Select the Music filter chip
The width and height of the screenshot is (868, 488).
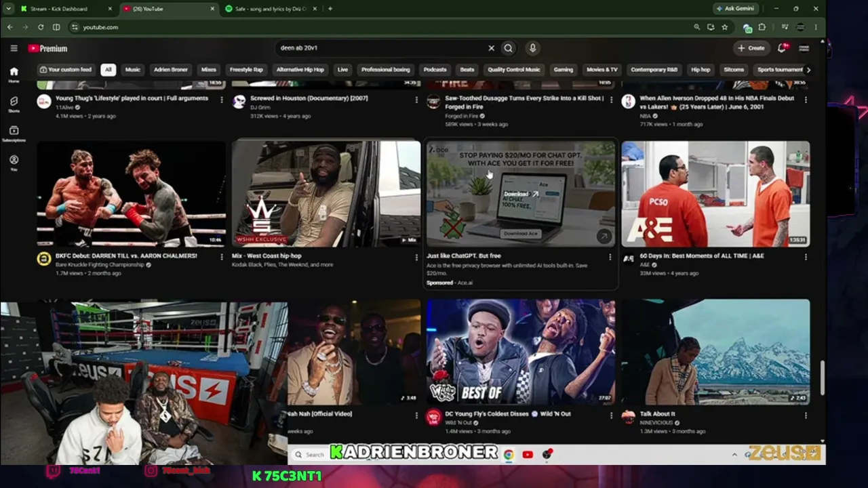point(133,69)
